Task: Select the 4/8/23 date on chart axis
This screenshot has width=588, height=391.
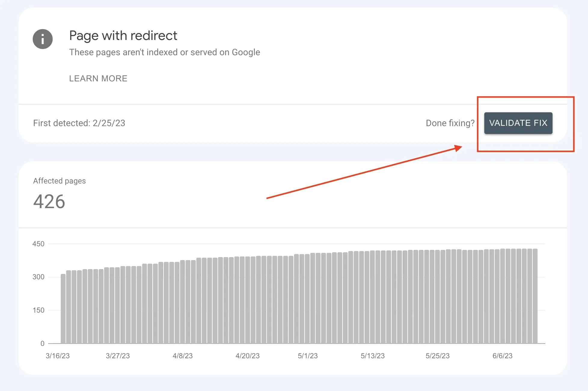Action: coord(182,356)
